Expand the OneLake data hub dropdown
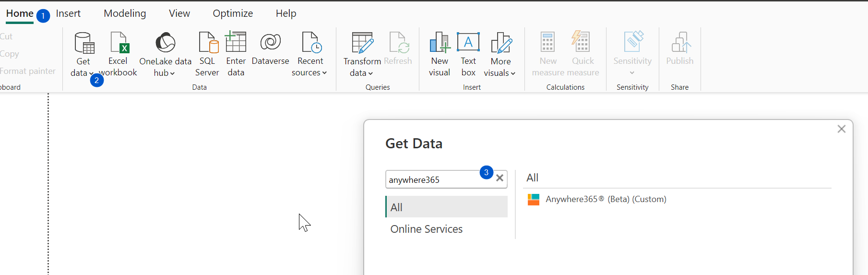The height and width of the screenshot is (275, 868). click(x=172, y=73)
